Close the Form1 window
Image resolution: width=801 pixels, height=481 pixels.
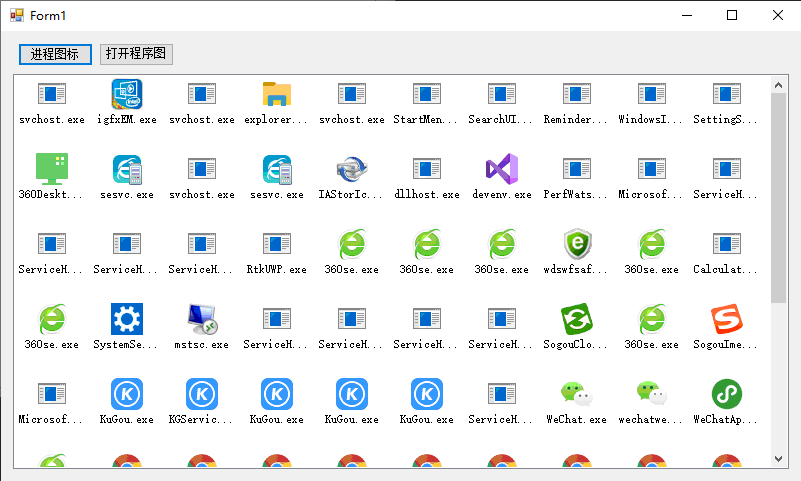pos(778,15)
